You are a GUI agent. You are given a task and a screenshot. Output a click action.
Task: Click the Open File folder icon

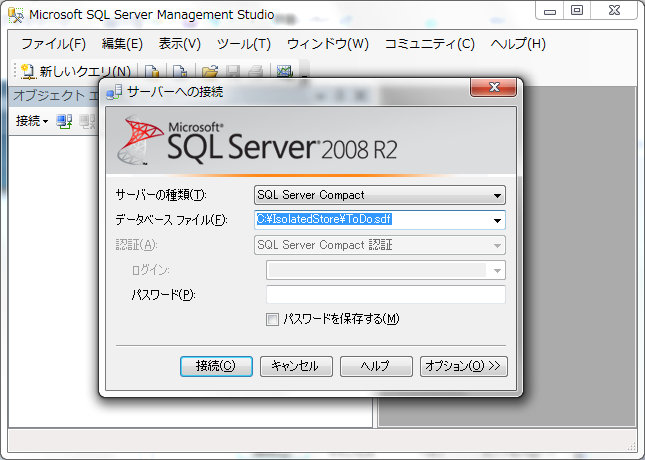coord(210,71)
